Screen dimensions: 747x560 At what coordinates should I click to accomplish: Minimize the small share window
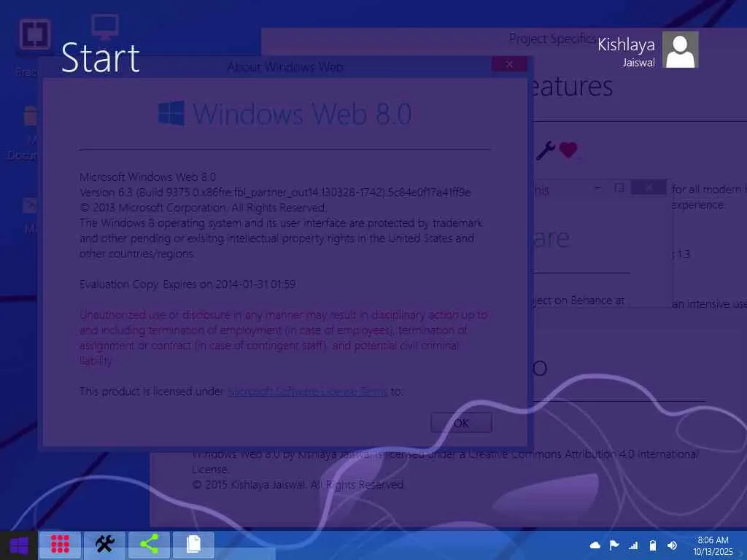click(x=598, y=188)
